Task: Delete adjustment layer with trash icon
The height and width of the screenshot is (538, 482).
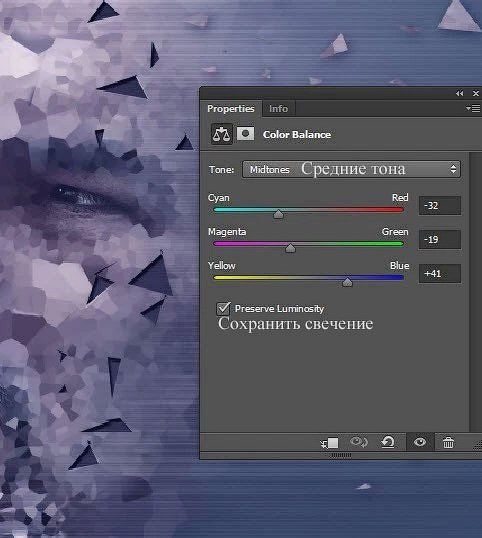Action: (x=448, y=443)
